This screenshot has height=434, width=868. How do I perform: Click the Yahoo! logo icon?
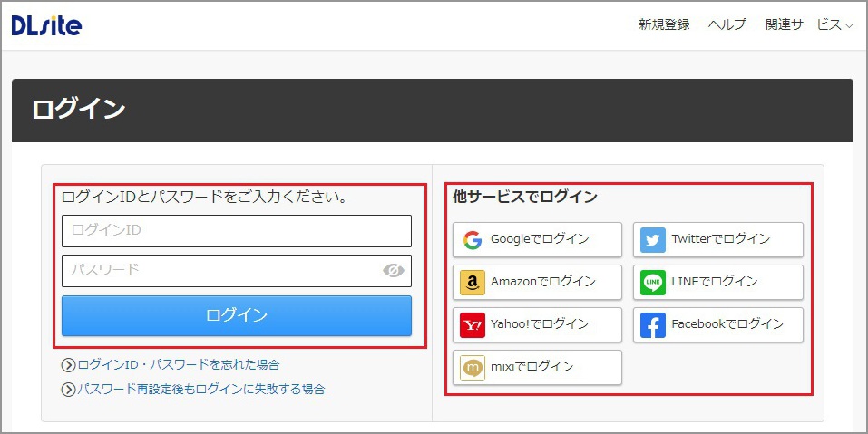pos(473,325)
